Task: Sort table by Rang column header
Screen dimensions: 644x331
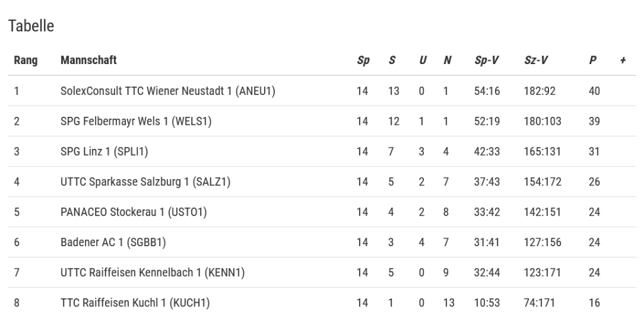Action: [x=26, y=60]
